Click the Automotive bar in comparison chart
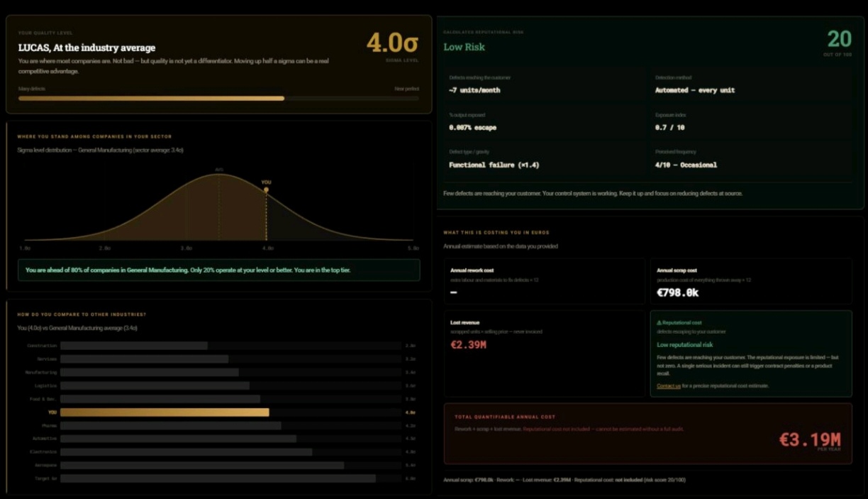868x499 pixels. [179, 439]
